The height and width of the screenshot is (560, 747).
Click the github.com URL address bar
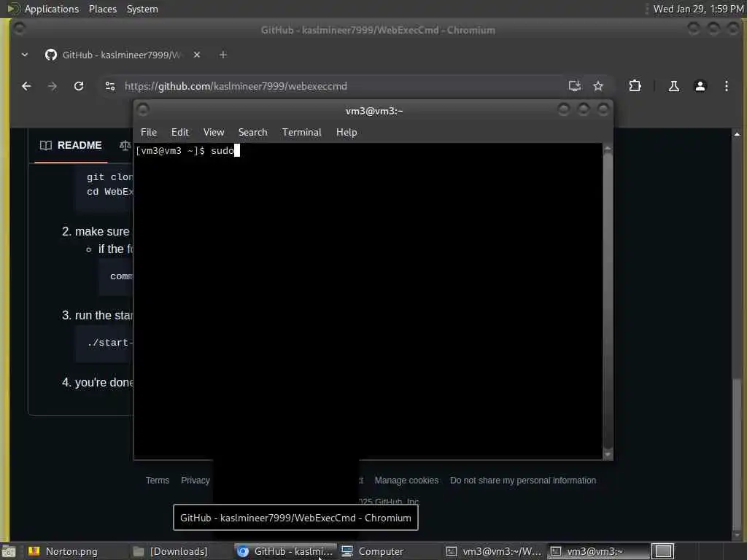333,86
